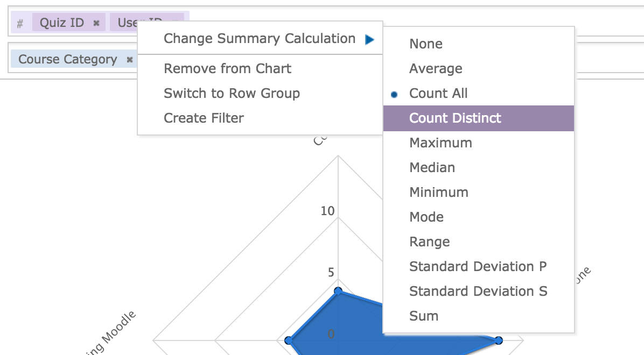The width and height of the screenshot is (644, 355).
Task: Choose Count Distinct calculation
Action: click(x=454, y=118)
